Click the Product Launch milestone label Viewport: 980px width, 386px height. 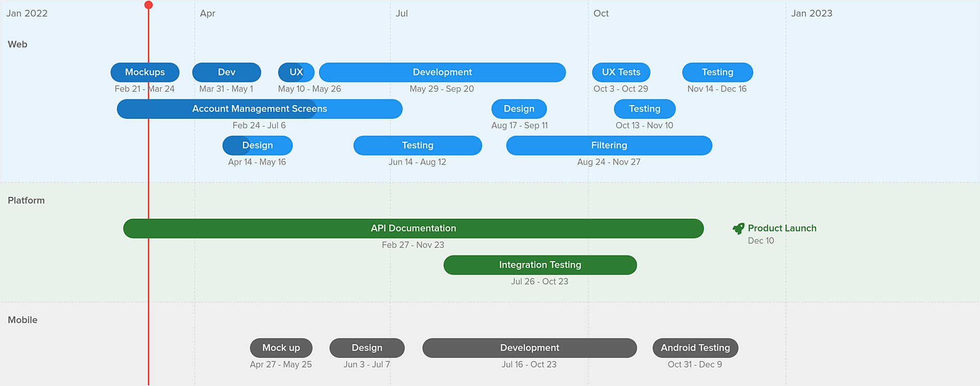(x=782, y=228)
